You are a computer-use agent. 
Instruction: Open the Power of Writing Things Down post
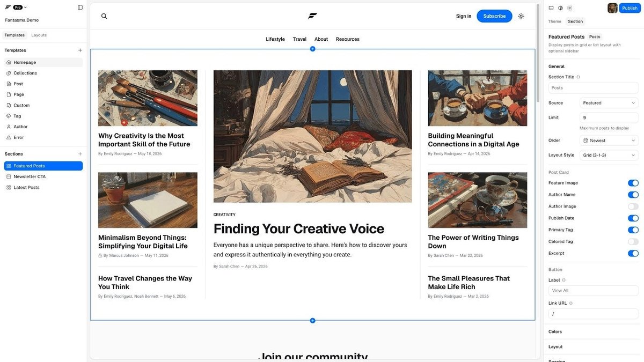pos(473,242)
